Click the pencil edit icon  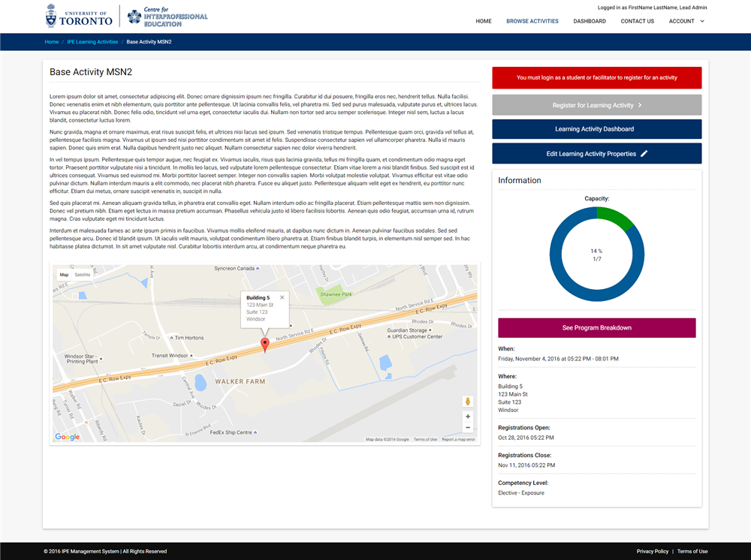(644, 153)
